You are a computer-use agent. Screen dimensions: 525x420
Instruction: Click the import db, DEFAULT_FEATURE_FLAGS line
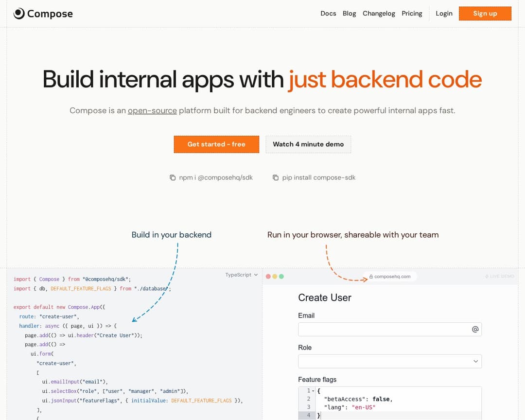click(92, 288)
